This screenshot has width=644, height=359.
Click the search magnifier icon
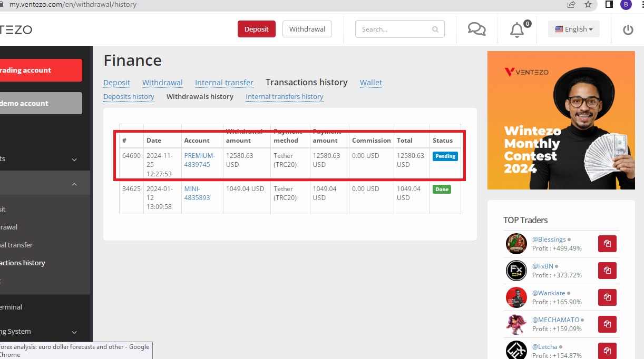tap(435, 29)
